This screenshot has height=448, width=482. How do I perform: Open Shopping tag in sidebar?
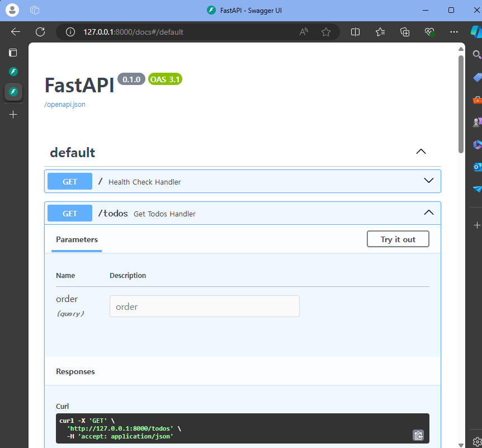[478, 77]
